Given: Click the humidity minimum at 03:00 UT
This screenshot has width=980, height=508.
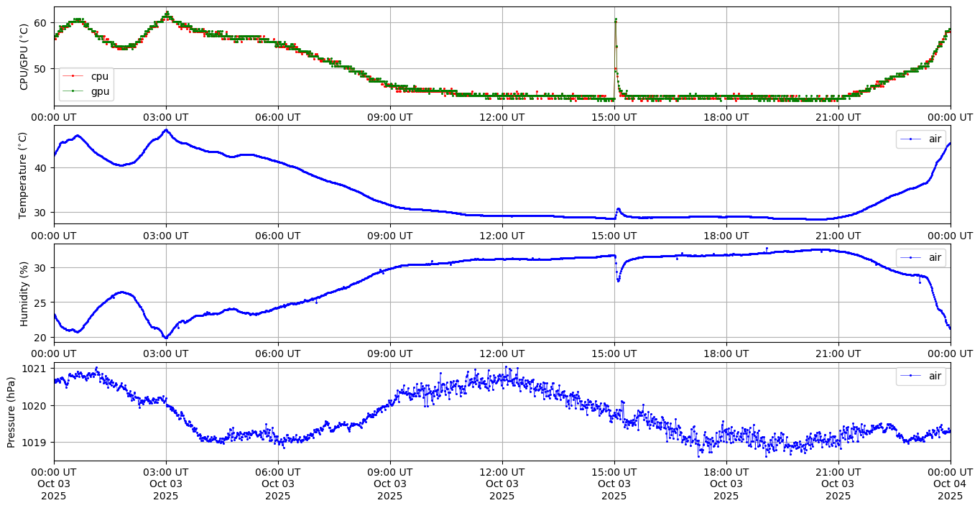Looking at the screenshot, I should click(x=165, y=337).
